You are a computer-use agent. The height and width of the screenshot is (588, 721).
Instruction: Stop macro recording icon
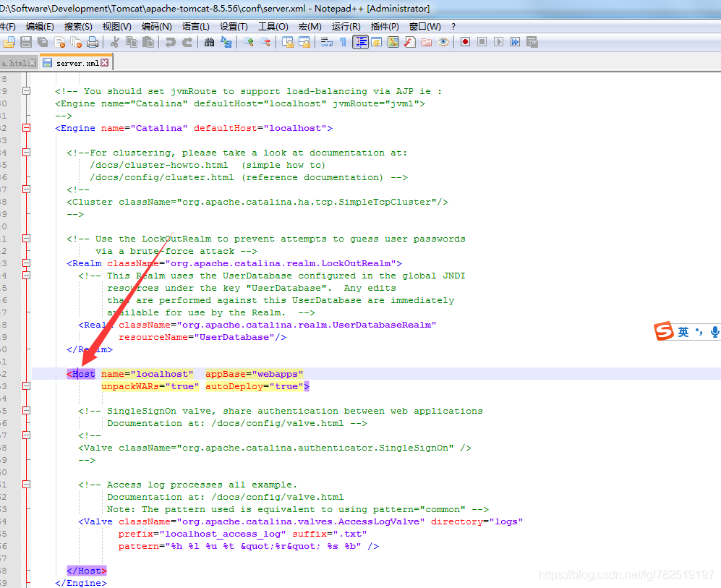point(482,42)
